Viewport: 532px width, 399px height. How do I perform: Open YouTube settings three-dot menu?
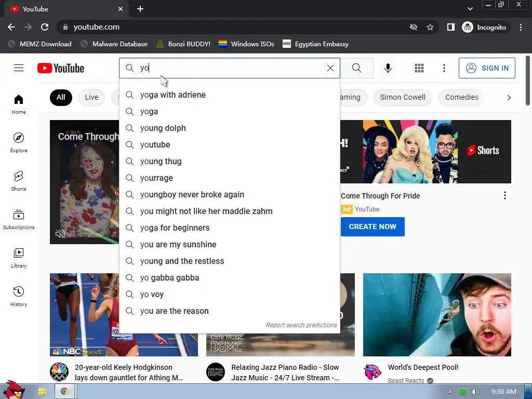click(444, 68)
